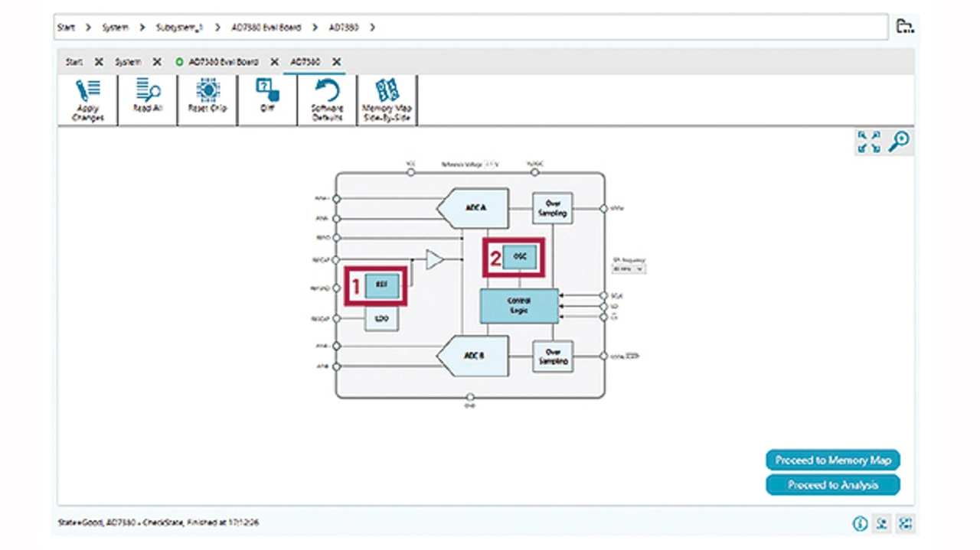Click Proceed to Analysis button
Image resolution: width=980 pixels, height=550 pixels.
(832, 485)
